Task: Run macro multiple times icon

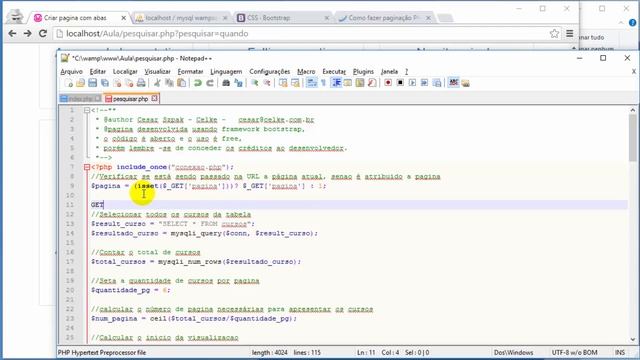Action: coord(424,83)
